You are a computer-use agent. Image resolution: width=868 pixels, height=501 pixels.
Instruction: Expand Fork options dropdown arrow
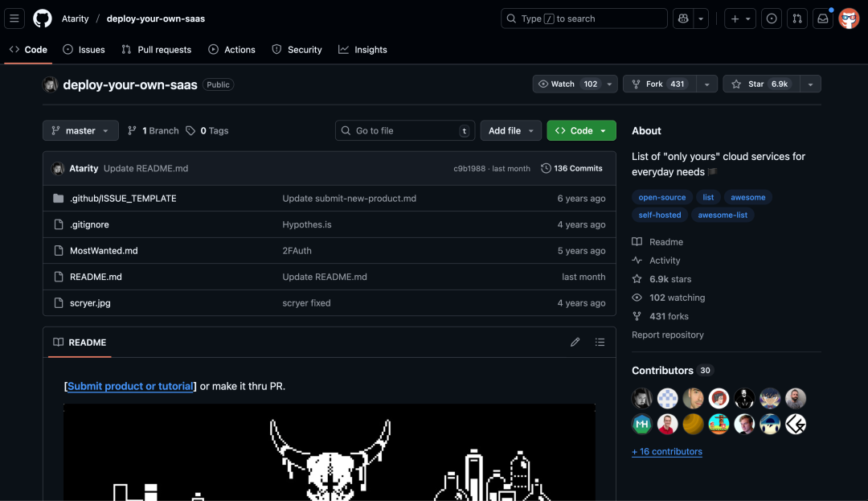click(707, 84)
